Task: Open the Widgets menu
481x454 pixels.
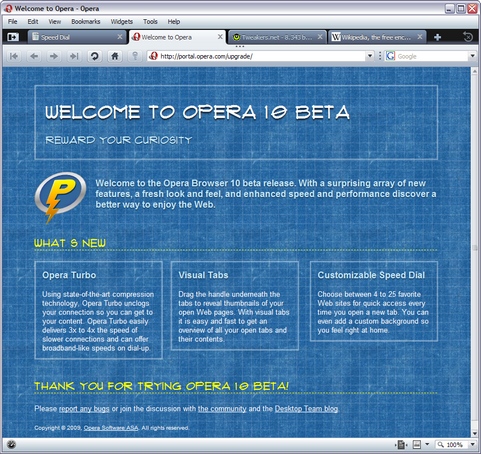Action: [x=122, y=22]
